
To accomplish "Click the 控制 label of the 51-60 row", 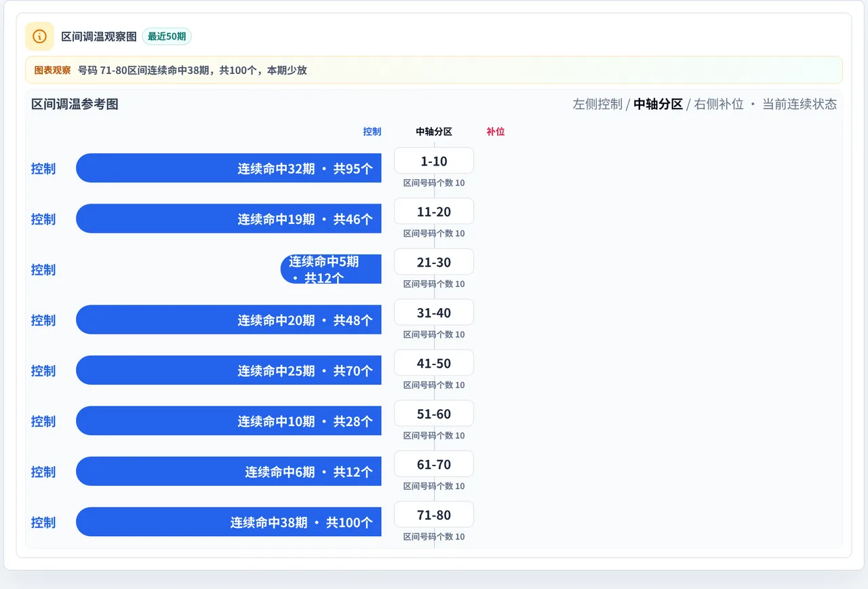I will click(43, 421).
